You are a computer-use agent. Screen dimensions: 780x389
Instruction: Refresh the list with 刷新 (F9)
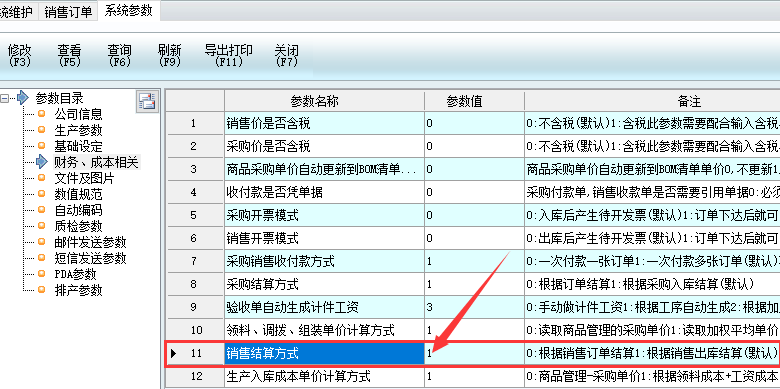[170, 55]
